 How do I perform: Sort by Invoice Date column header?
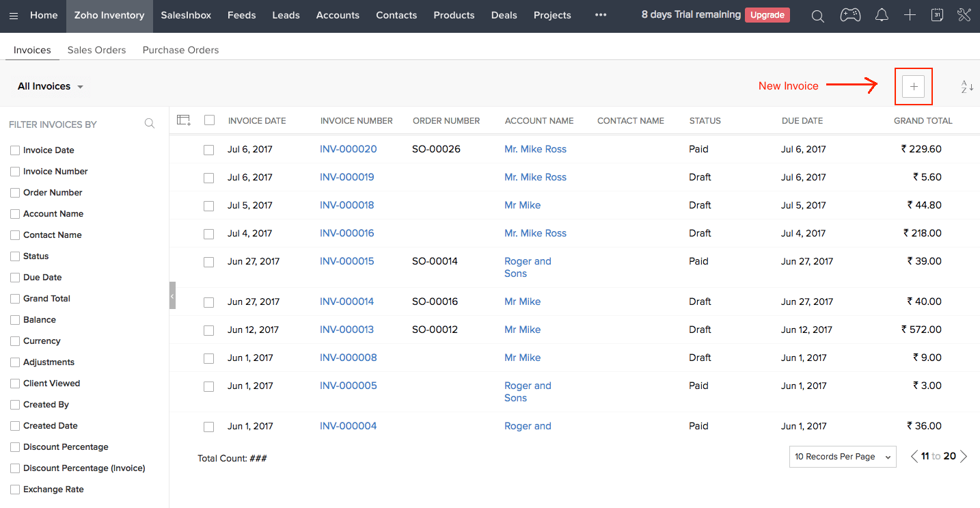(257, 121)
